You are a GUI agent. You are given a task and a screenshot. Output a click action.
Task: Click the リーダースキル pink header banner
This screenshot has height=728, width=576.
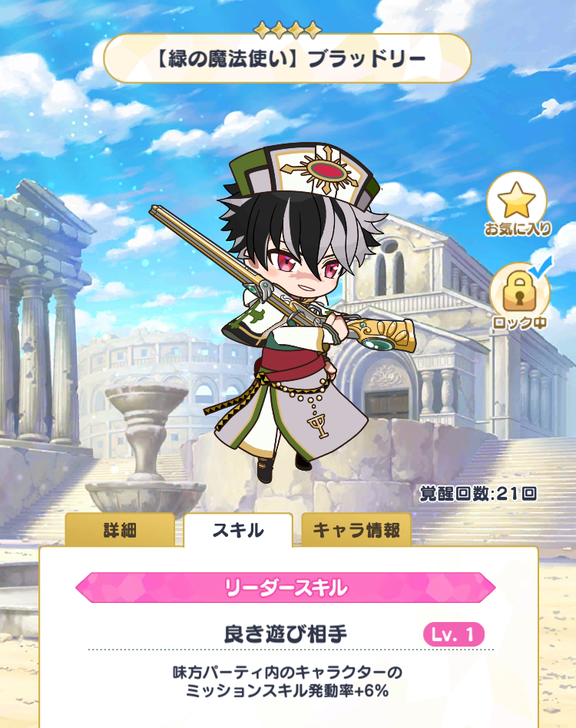coord(286,587)
